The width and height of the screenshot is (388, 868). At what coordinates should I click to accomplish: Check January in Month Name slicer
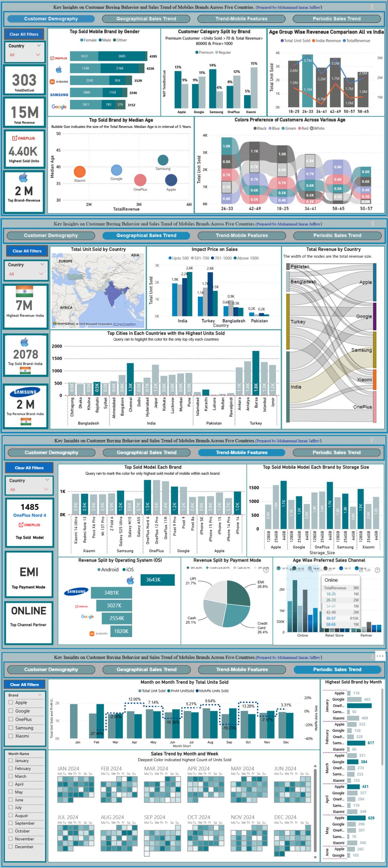point(11,761)
